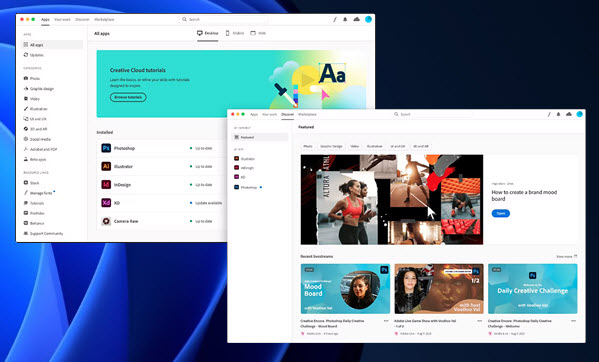Click the fonts icon in back window header

click(335, 19)
